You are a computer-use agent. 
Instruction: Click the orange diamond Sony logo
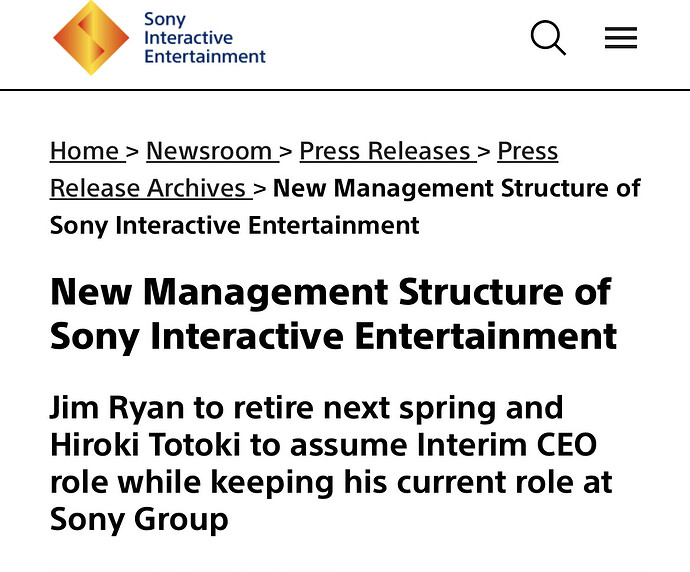coord(91,38)
